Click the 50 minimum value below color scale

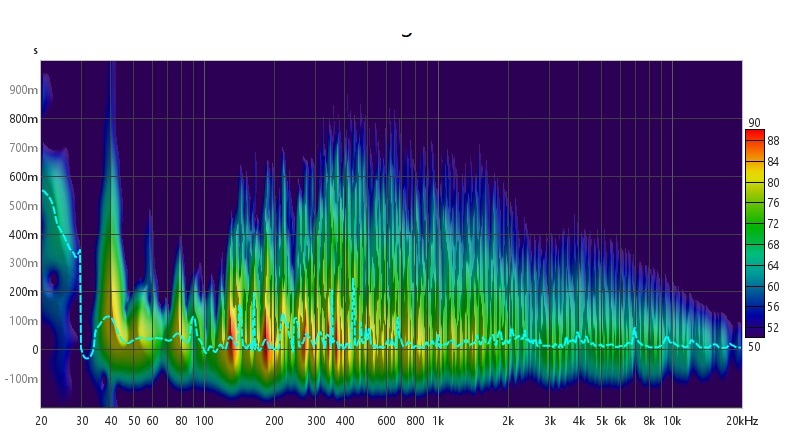[753, 346]
